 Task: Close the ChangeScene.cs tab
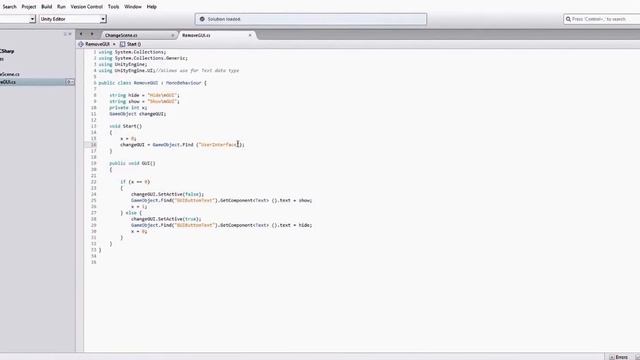pyautogui.click(x=172, y=35)
